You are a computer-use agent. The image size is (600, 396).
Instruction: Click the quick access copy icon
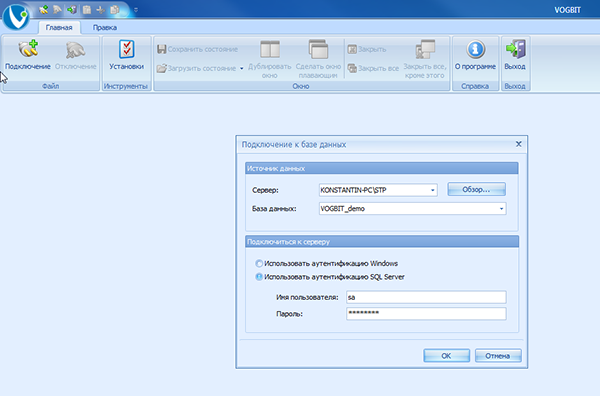pyautogui.click(x=114, y=10)
